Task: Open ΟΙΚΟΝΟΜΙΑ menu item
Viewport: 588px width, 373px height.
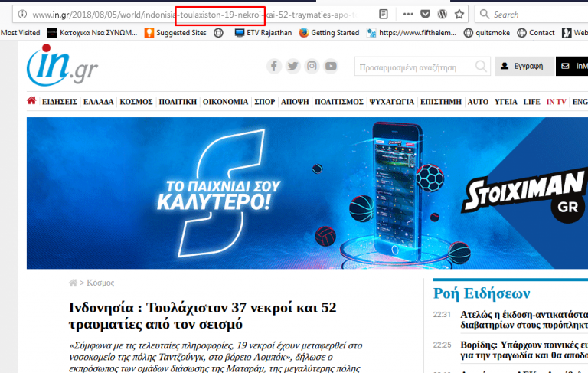Action: point(225,102)
